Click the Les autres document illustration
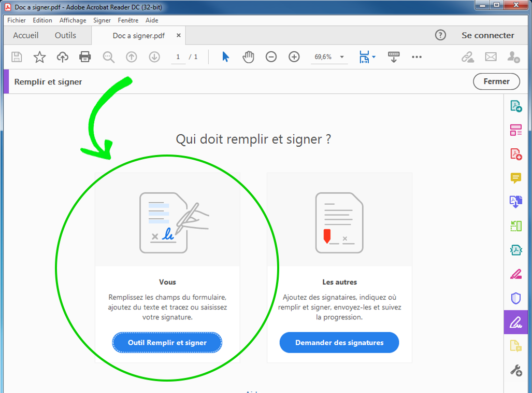532x393 pixels. point(339,222)
